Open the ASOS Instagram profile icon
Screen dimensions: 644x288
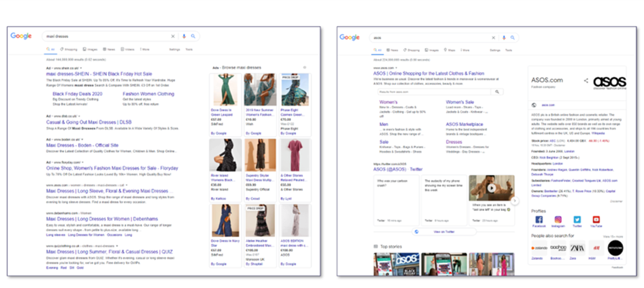(558, 220)
